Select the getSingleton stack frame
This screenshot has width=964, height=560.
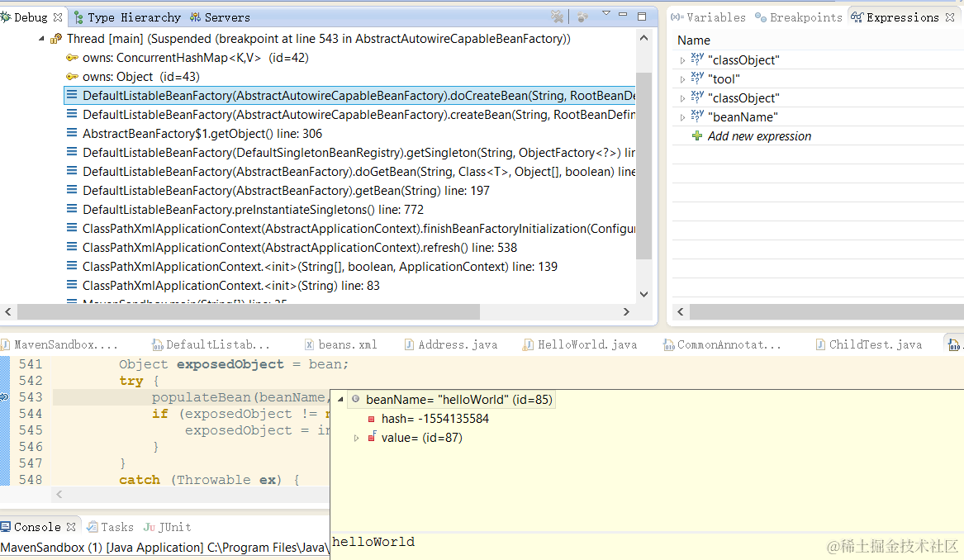pos(349,153)
